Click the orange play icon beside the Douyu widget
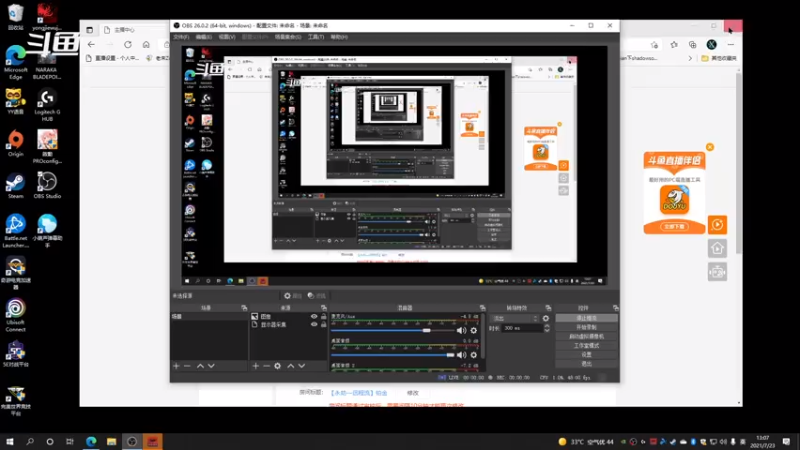 click(717, 224)
